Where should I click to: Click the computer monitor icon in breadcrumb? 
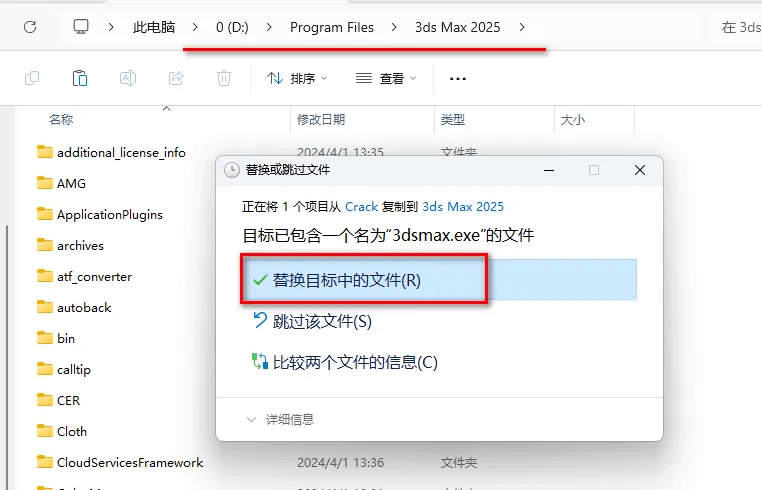(81, 27)
